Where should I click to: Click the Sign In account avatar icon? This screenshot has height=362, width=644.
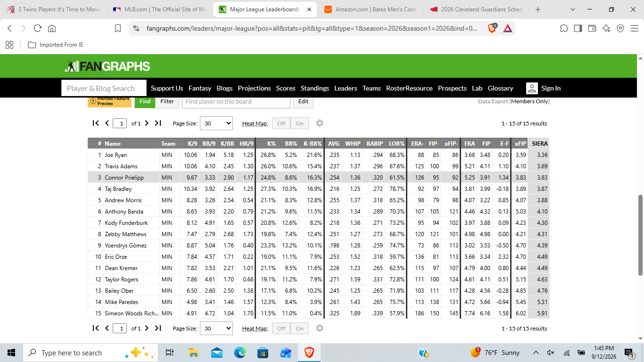532,88
